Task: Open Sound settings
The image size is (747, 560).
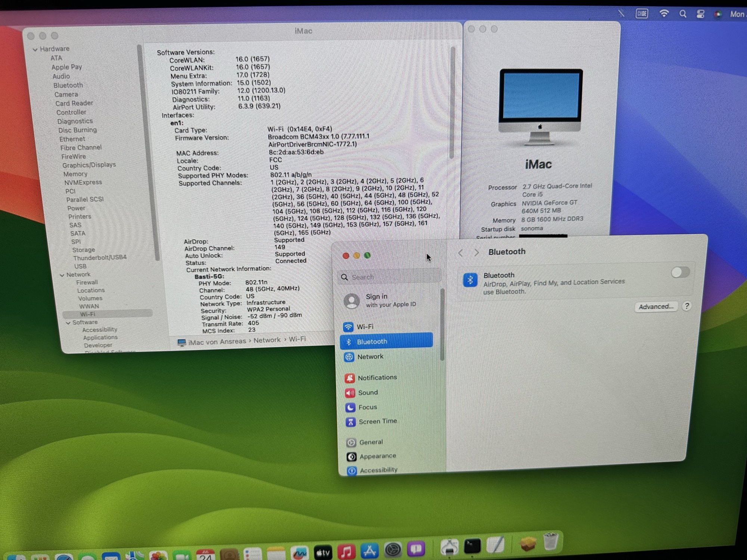Action: (x=368, y=393)
